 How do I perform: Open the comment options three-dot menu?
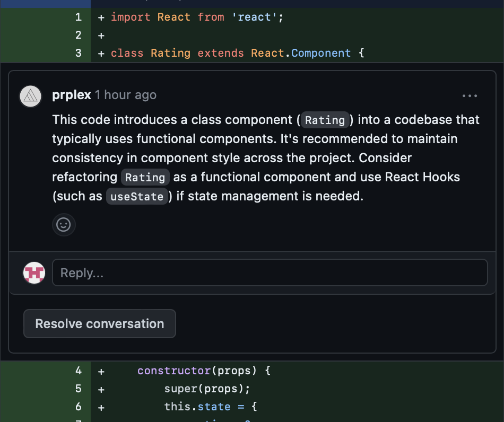click(x=470, y=96)
